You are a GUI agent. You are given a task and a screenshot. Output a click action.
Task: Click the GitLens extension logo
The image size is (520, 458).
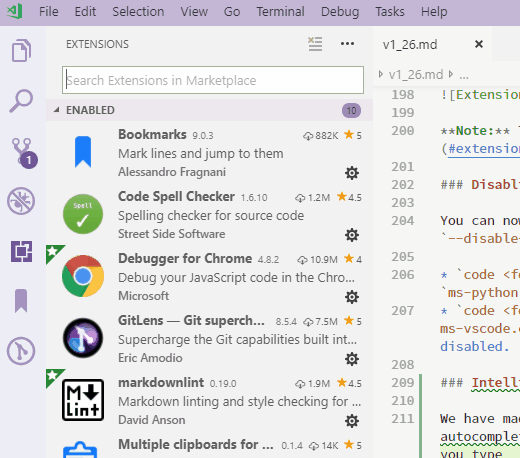pyautogui.click(x=83, y=338)
